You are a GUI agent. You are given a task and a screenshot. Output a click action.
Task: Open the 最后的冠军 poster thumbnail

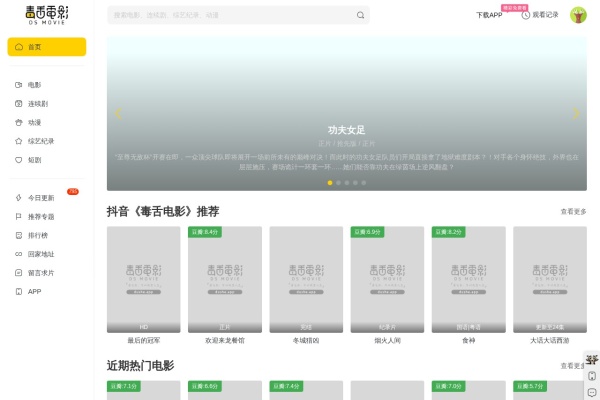click(x=143, y=279)
